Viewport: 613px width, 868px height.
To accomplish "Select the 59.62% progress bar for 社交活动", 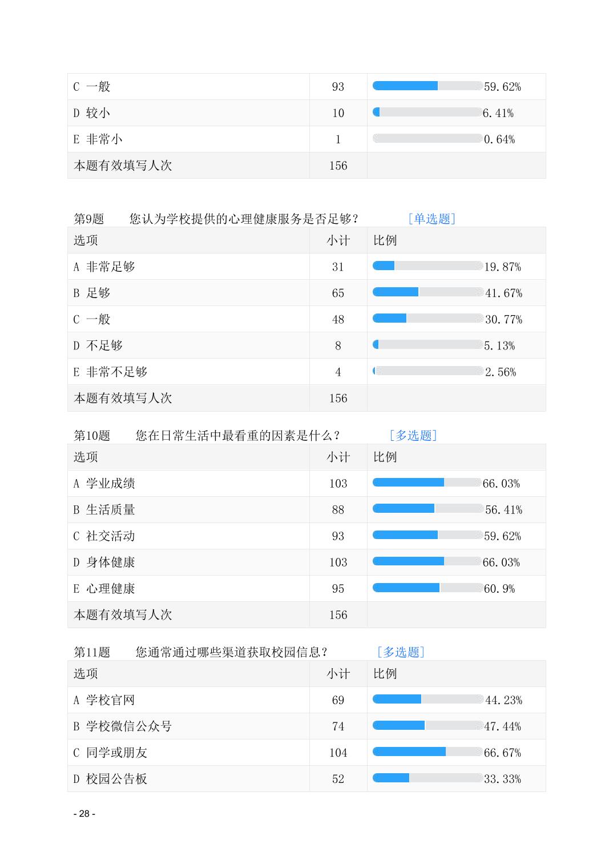I will tap(428, 535).
